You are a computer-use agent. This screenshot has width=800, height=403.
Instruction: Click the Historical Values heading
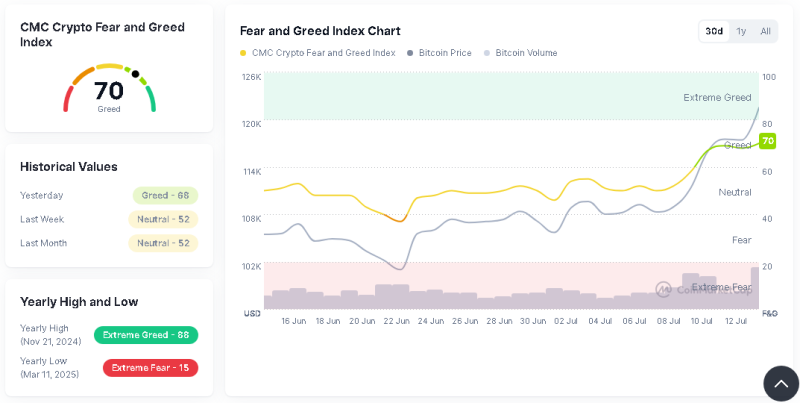69,167
